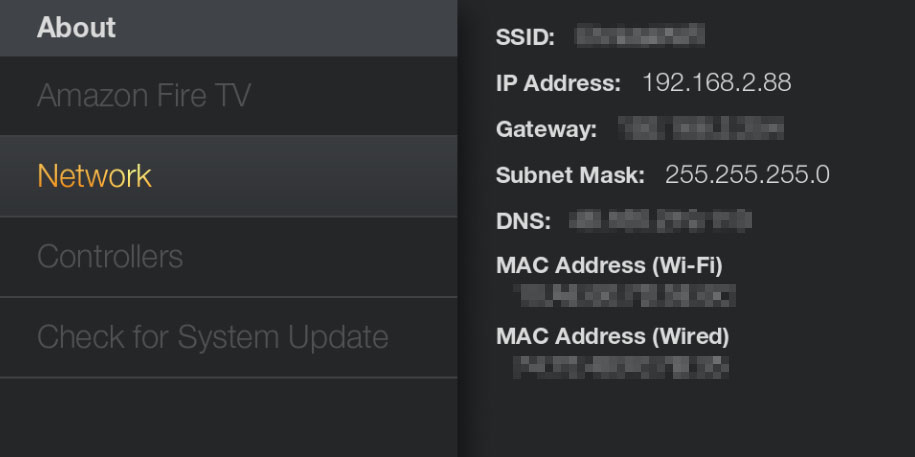The height and width of the screenshot is (457, 915).
Task: Click the MAC Address (Wi-Fi) label
Action: pyautogui.click(x=609, y=266)
